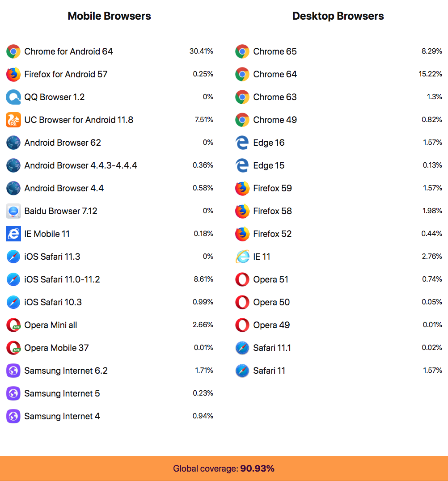Click the Android Browser 4.4.3-4.4.4 label
The image size is (448, 481).
pyautogui.click(x=81, y=165)
